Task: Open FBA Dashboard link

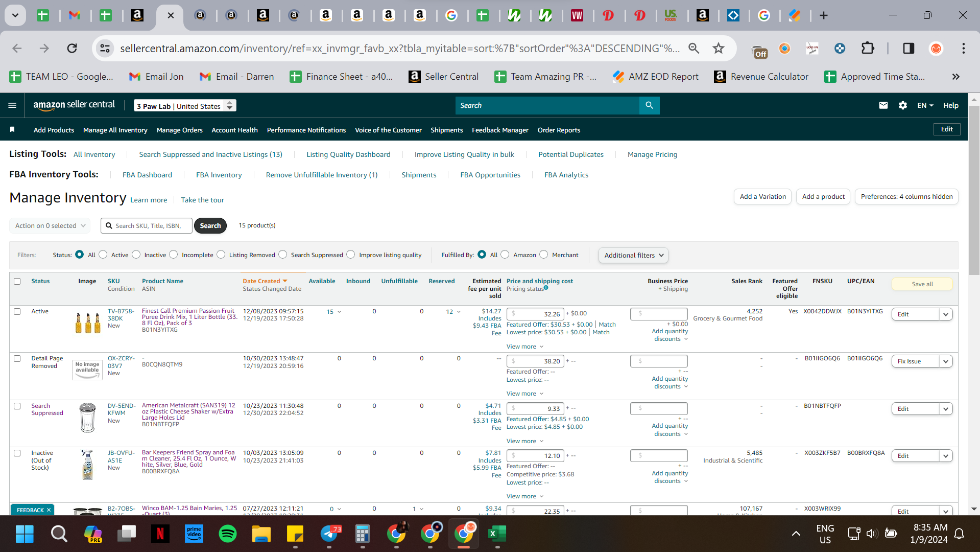Action: 147,175
